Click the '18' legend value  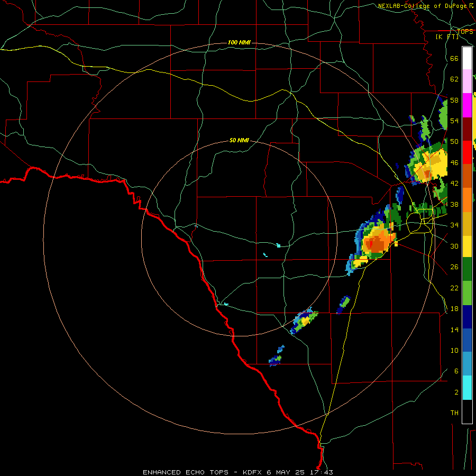[454, 309]
